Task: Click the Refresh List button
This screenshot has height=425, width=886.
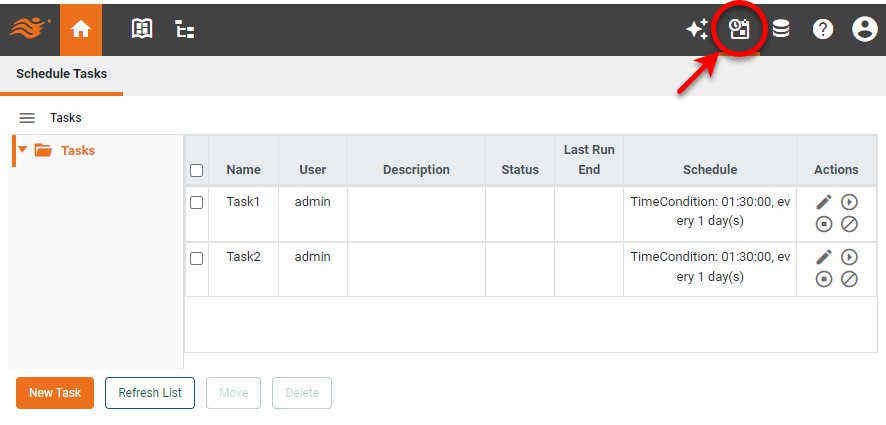Action: [x=150, y=393]
